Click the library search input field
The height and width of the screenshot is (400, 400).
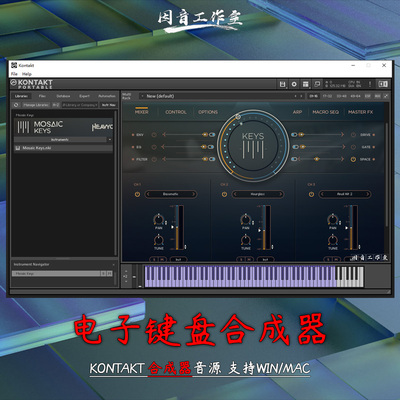click(x=80, y=105)
